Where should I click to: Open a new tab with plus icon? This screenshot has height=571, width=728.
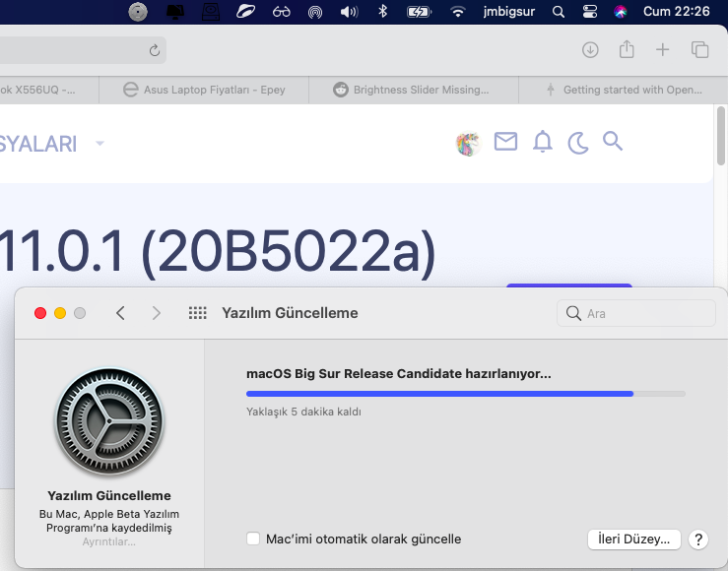(x=663, y=50)
